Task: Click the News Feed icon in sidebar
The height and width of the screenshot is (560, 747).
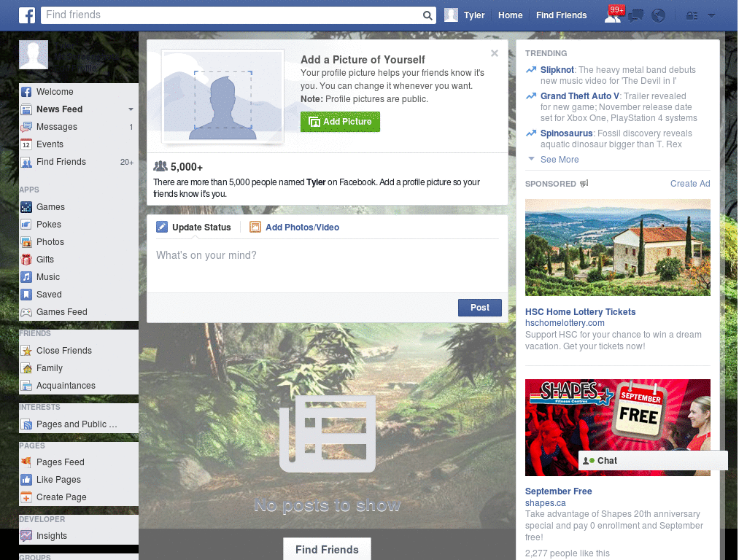Action: [26, 109]
